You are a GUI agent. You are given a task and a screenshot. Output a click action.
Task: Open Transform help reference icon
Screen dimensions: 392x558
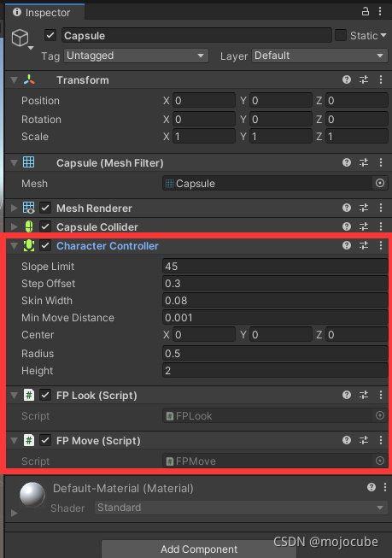[x=347, y=79]
